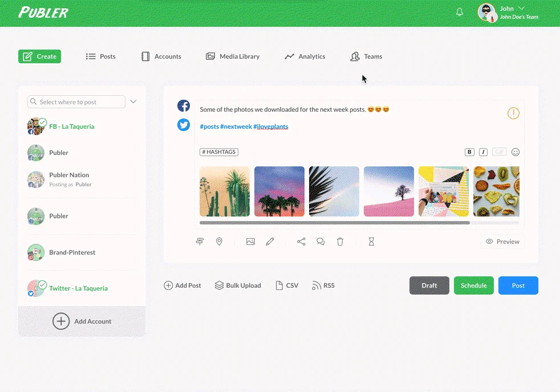Open the emoji picker smiley icon
Screen dimensions: 560x392
pyautogui.click(x=516, y=152)
